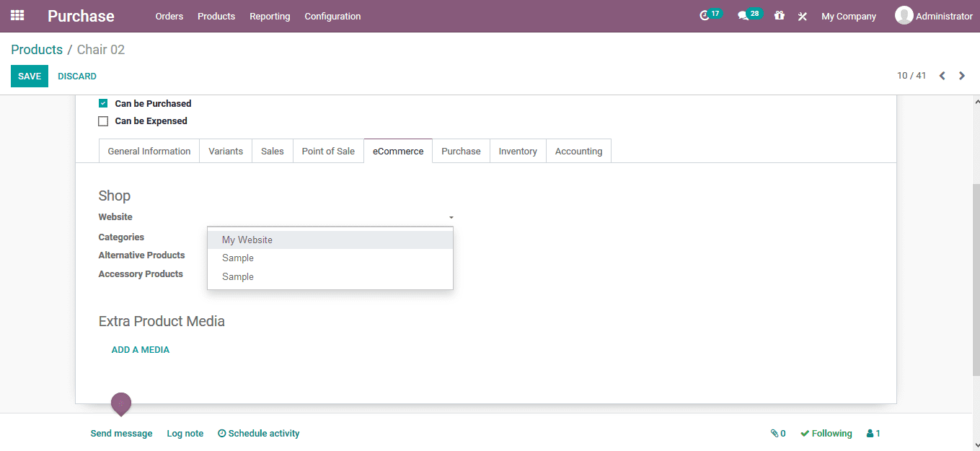Screen dimensions: 980x451
Task: Switch to the Accounting tab
Action: click(578, 151)
